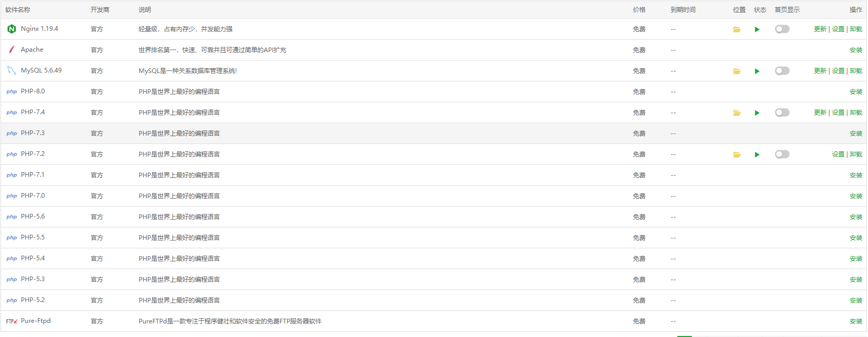This screenshot has height=337, width=868.
Task: Click Nginx 卸载 uninstall link
Action: coord(856,29)
